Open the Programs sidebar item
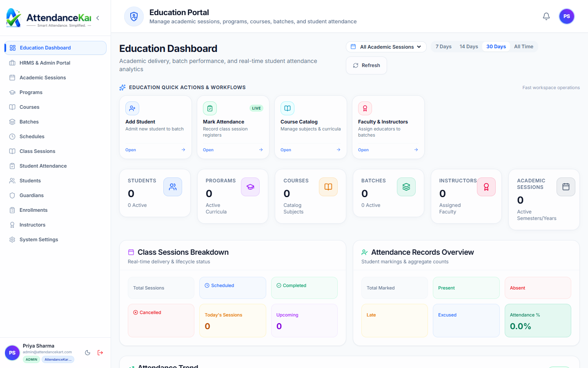Image resolution: width=588 pixels, height=368 pixels. [x=56, y=92]
